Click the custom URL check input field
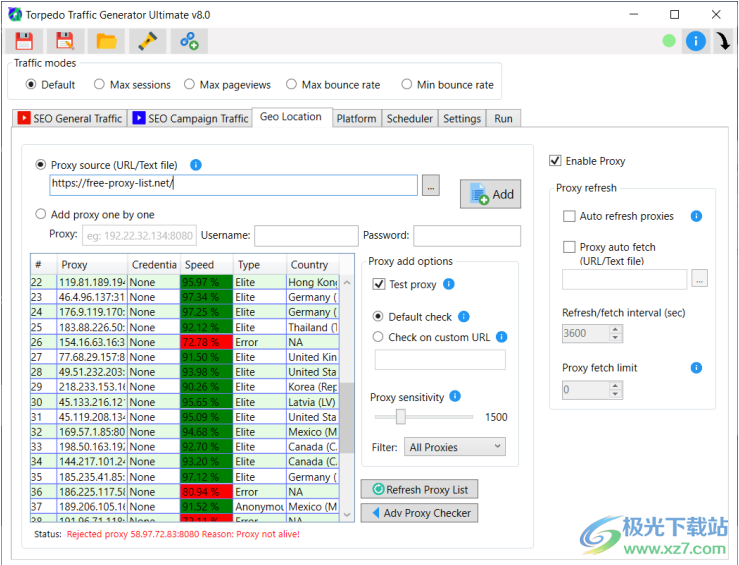The width and height of the screenshot is (739, 565). (x=440, y=360)
